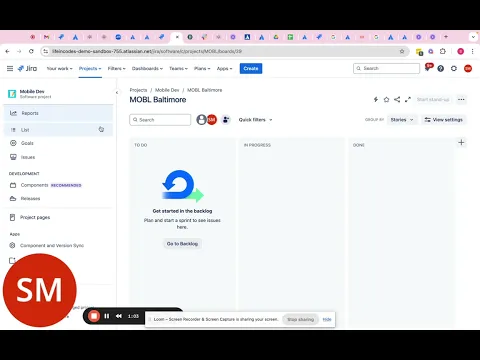Screen dimensions: 480x360
Task: Open the board more actions ellipsis
Action: click(x=461, y=99)
